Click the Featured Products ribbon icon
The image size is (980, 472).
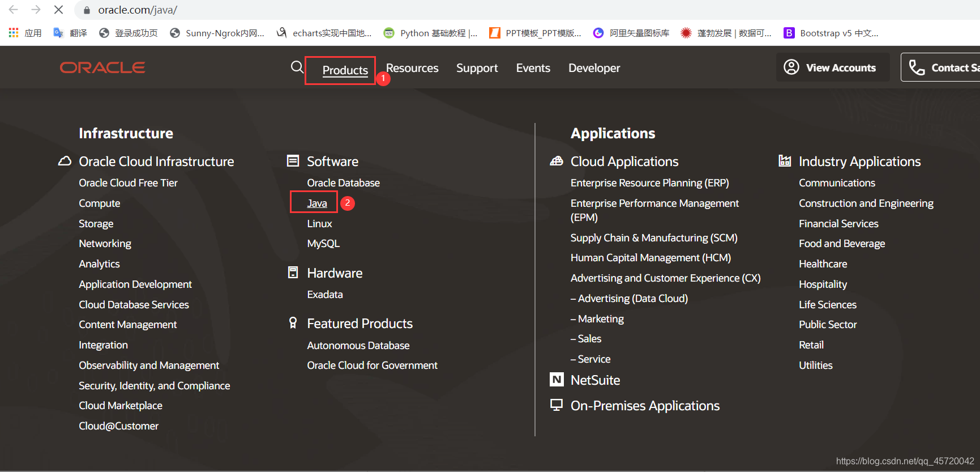click(x=293, y=323)
